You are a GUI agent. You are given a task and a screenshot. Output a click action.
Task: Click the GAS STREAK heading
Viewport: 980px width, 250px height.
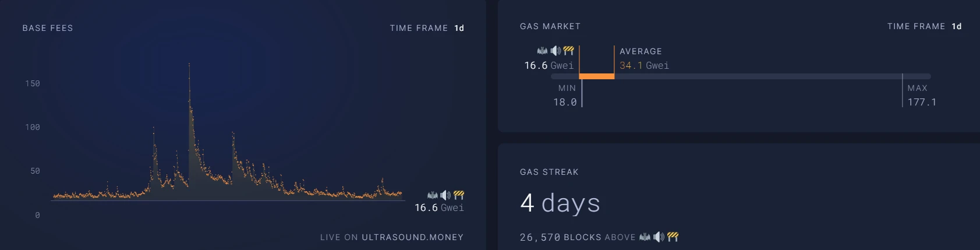point(549,172)
